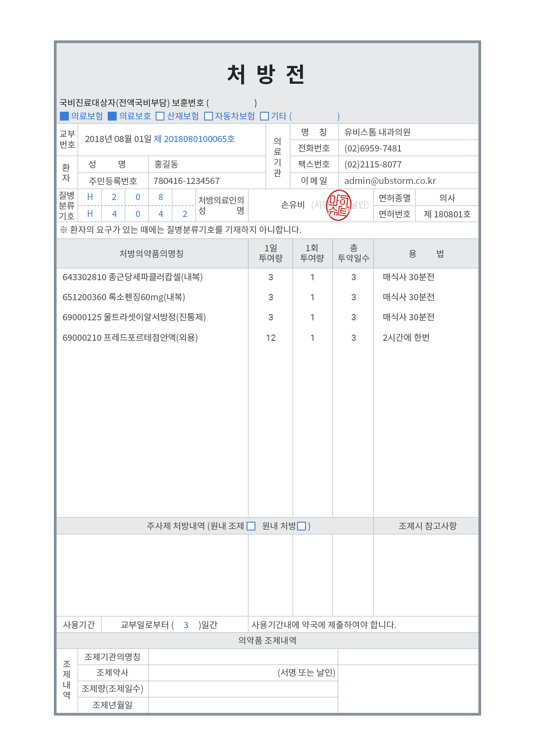Screen dimensions: 535x756
Task: Check the 기타 checkbox
Action: (264, 116)
